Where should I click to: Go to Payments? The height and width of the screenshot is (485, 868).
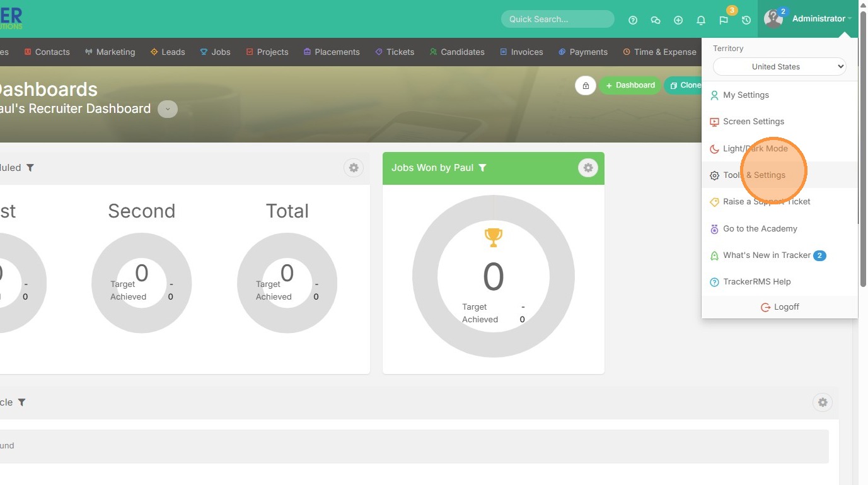click(583, 52)
